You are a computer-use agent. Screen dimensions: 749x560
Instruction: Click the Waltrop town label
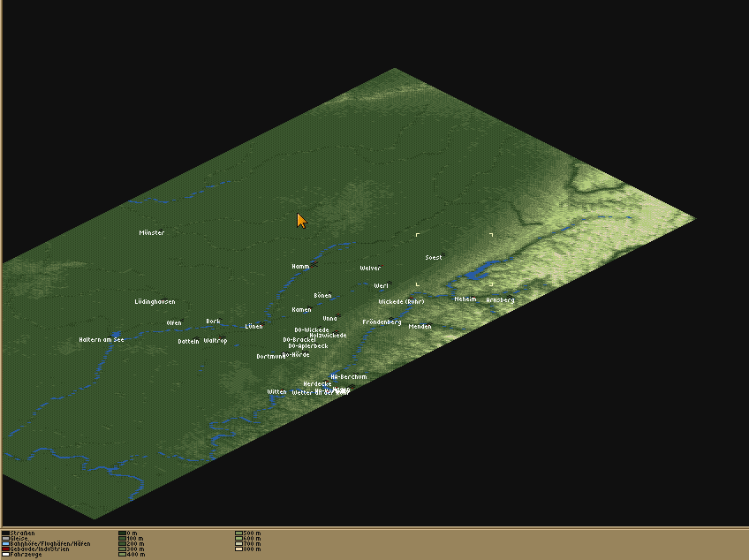(216, 341)
